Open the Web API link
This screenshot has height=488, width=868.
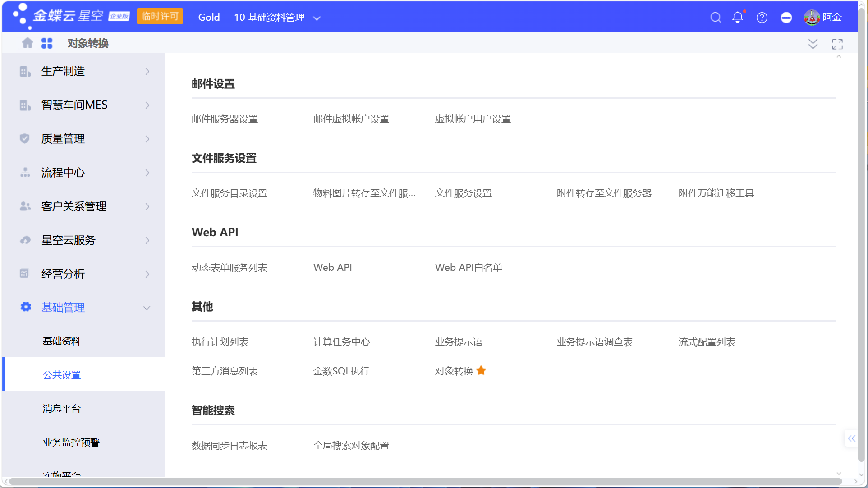point(333,268)
